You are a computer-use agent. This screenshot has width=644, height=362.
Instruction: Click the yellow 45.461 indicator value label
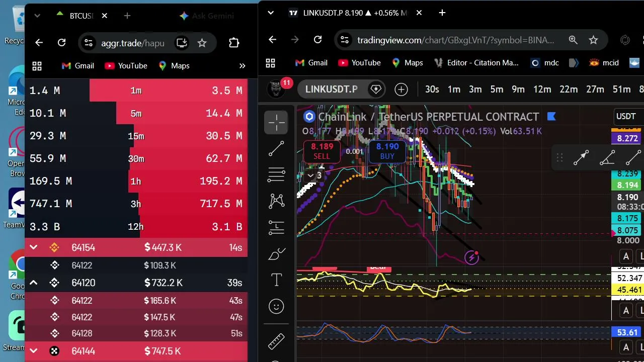[627, 290]
